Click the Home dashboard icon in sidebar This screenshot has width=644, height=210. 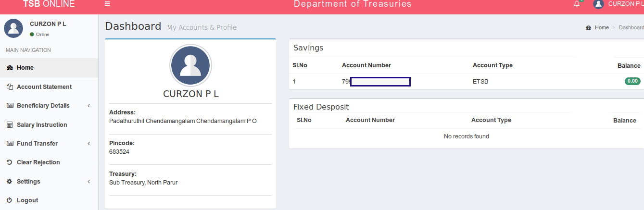point(9,68)
